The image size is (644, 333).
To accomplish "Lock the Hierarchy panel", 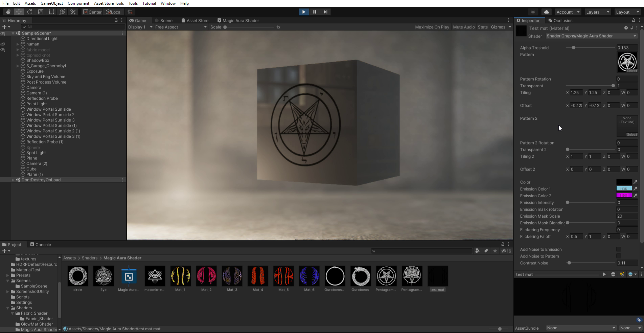I will pos(116,20).
